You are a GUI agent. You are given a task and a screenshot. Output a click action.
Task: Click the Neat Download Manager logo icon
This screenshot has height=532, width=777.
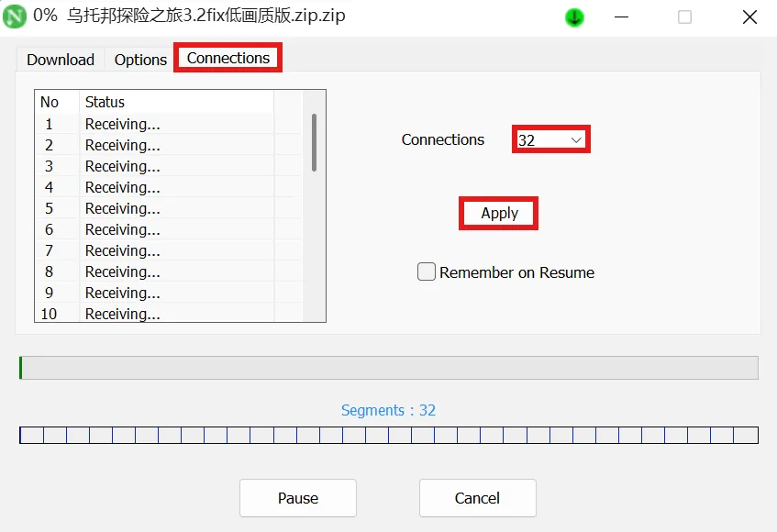(15, 17)
